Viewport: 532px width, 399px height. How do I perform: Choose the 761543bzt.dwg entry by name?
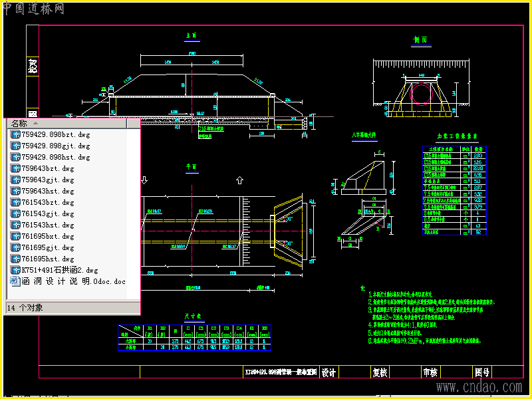pos(48,202)
